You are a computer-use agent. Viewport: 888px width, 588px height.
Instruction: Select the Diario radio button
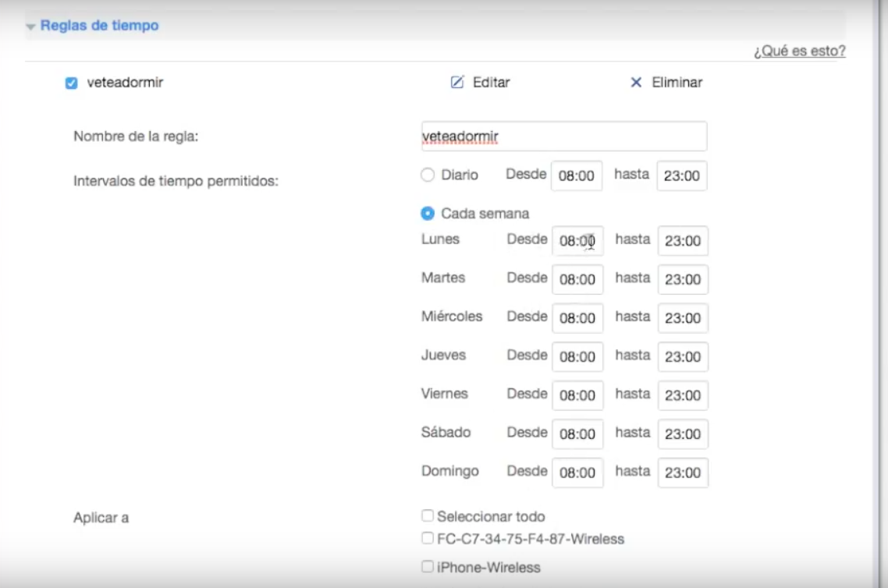[x=427, y=175]
